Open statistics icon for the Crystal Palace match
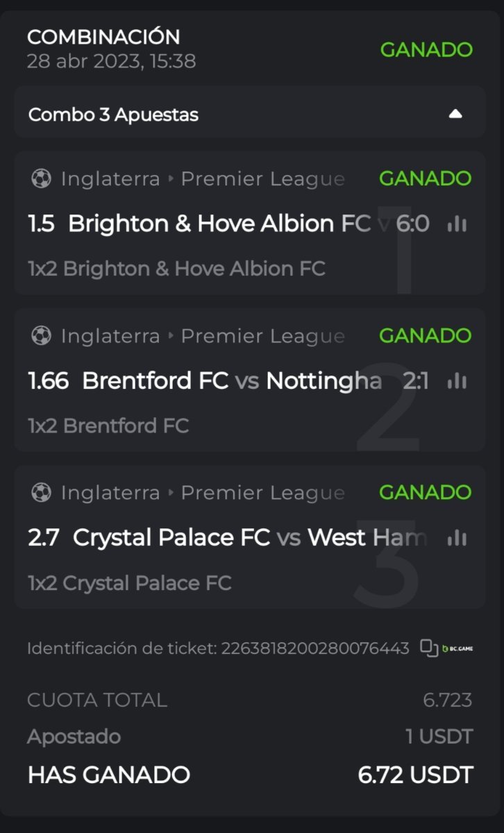Viewport: 504px width, 833px height. click(457, 537)
